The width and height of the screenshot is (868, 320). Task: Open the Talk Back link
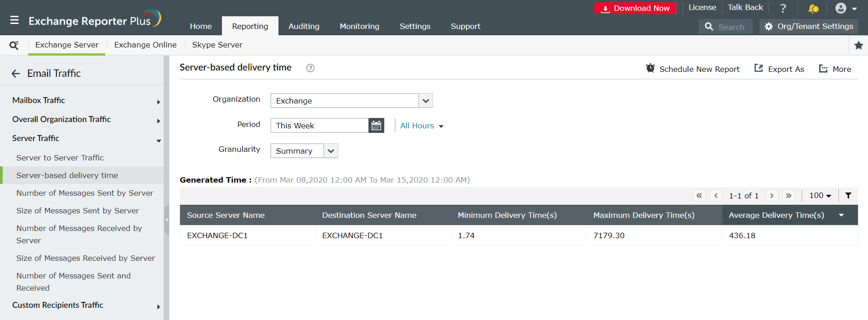pos(745,8)
